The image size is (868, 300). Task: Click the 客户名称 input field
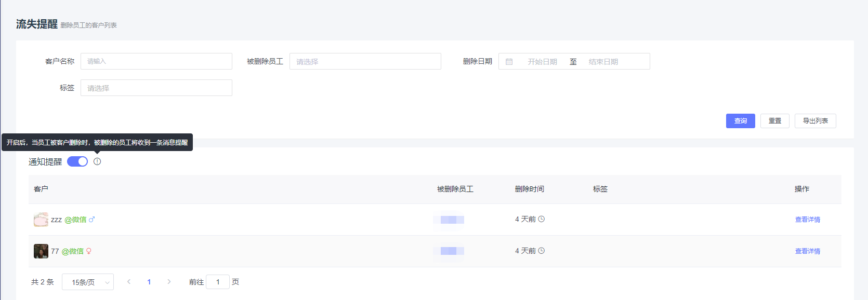coord(156,61)
